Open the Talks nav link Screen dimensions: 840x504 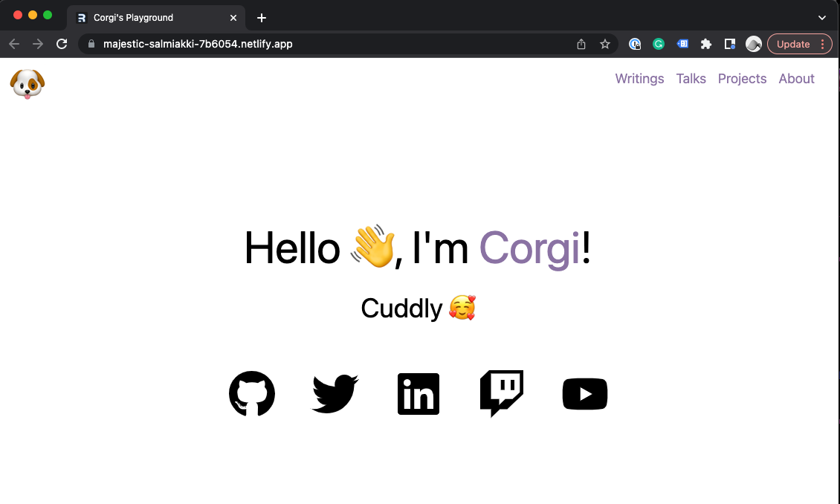point(691,79)
